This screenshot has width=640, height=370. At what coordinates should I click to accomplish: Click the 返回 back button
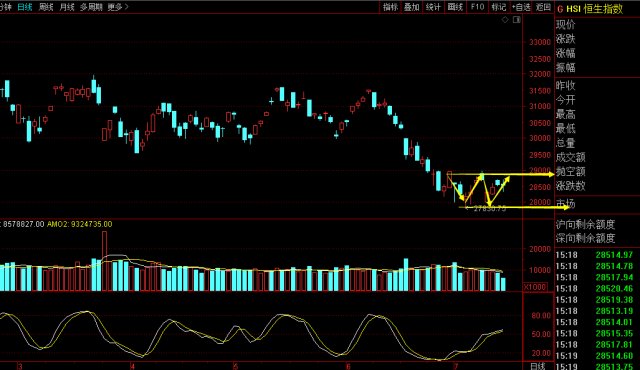[543, 7]
